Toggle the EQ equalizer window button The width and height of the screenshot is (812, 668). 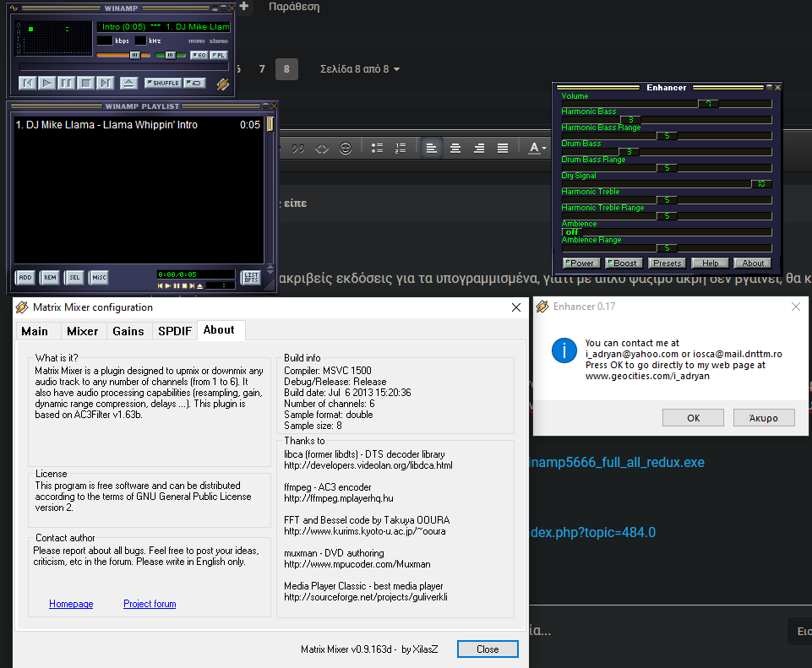point(199,55)
